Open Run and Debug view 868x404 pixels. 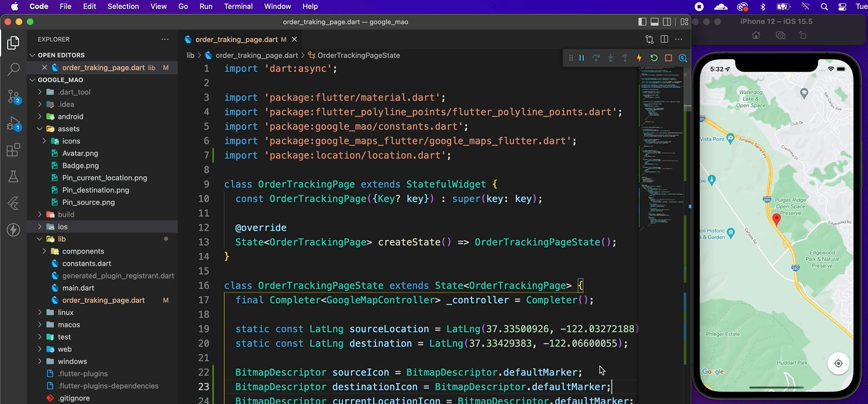click(x=13, y=124)
